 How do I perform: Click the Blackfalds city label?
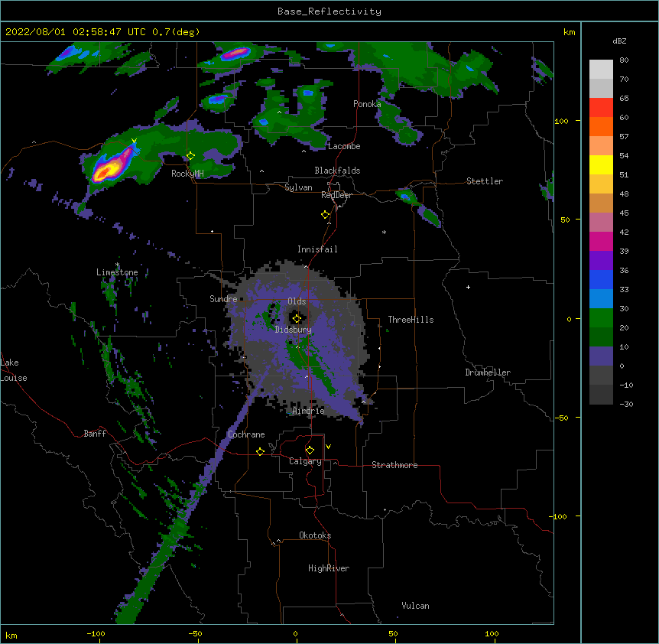pos(337,171)
